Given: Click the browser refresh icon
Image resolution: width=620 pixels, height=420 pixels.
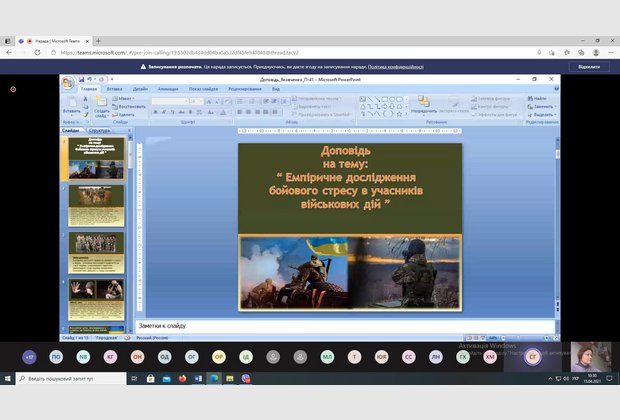Looking at the screenshot, I should 41,53.
